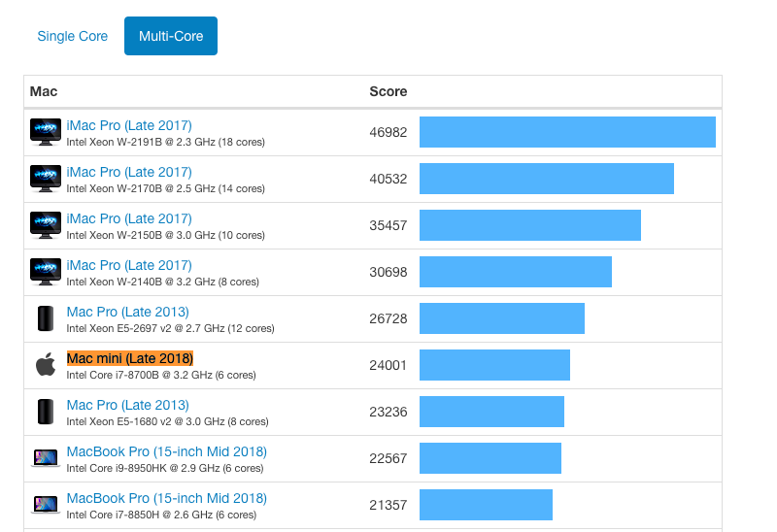Click text Intel Xeon E5-2697 v2 @ 2.7 GHz

point(146,328)
